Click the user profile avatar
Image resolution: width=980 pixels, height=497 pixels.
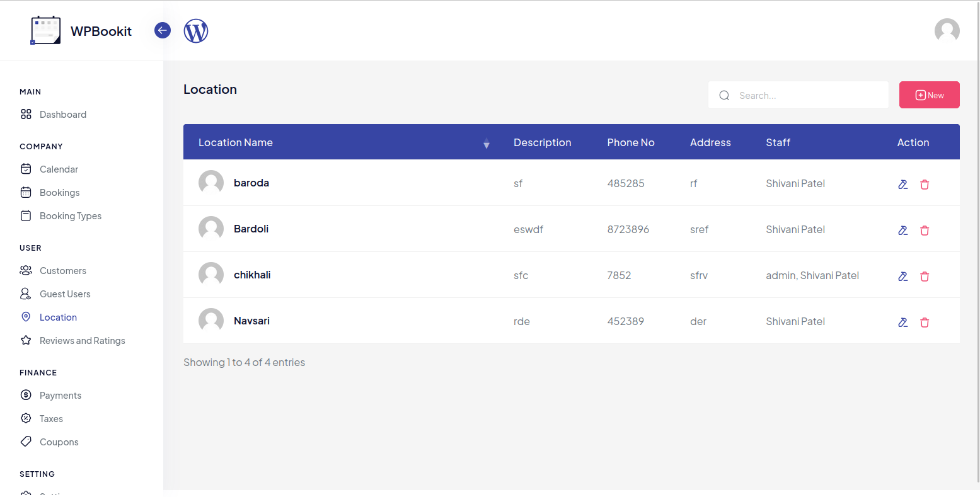click(947, 30)
